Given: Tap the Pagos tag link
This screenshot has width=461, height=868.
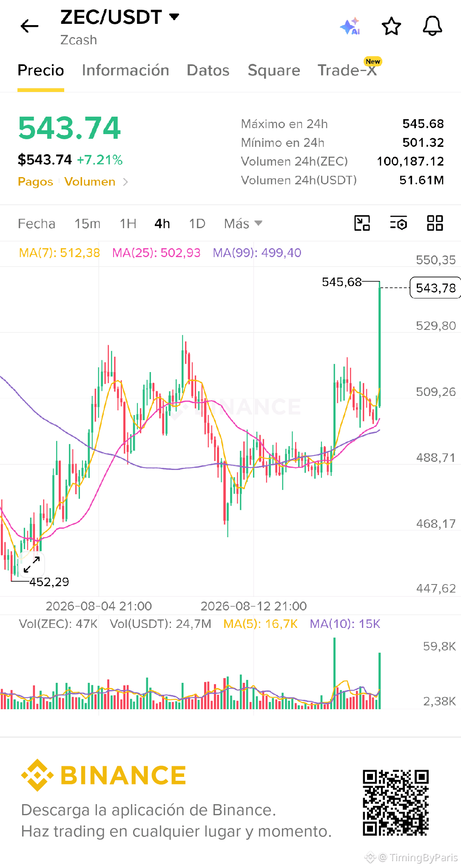Looking at the screenshot, I should coord(35,182).
